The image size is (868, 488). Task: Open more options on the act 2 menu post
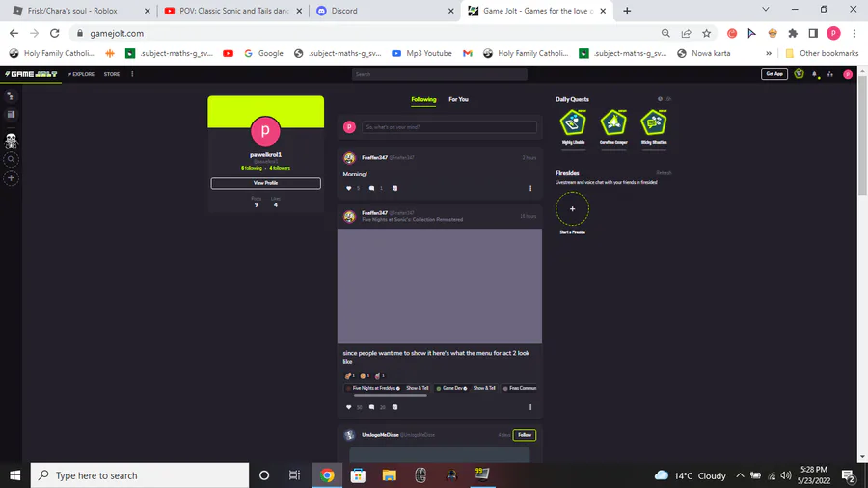530,407
